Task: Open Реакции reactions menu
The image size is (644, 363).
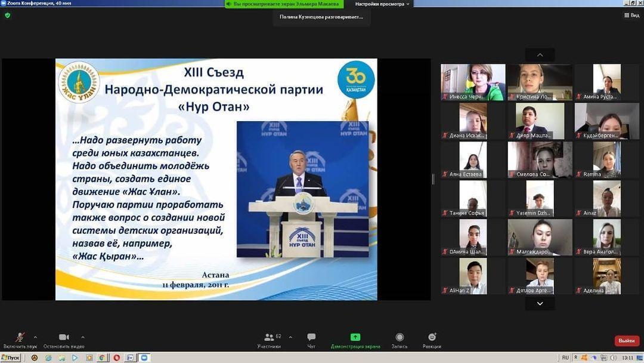Action: [432, 340]
